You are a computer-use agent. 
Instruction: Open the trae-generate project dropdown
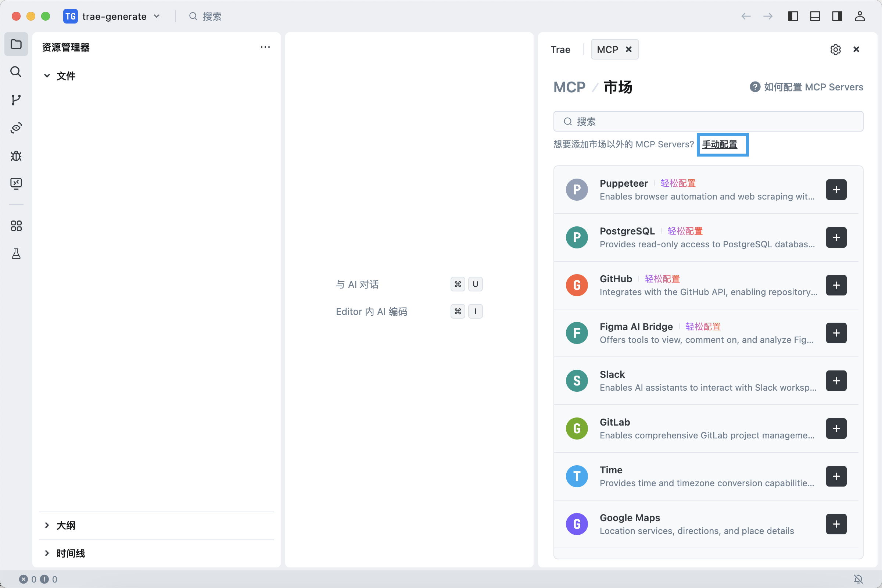114,16
